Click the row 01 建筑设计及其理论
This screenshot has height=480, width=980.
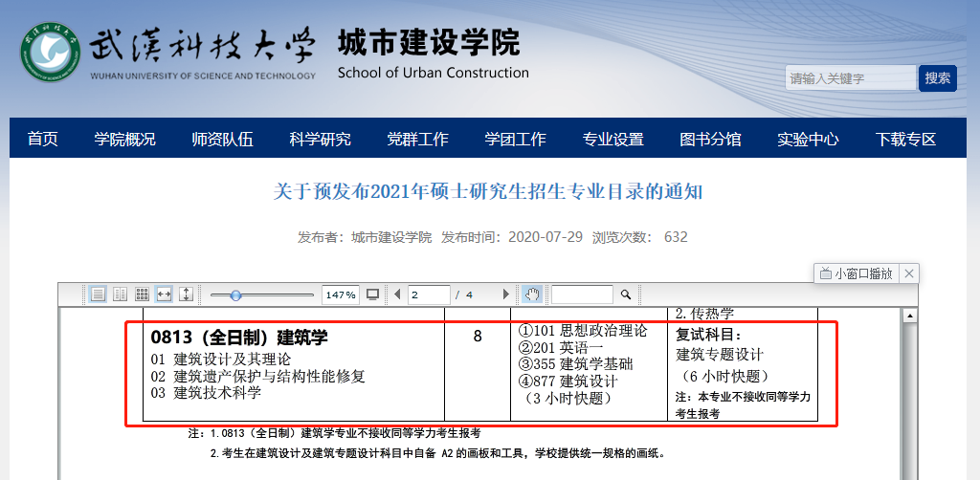221,360
